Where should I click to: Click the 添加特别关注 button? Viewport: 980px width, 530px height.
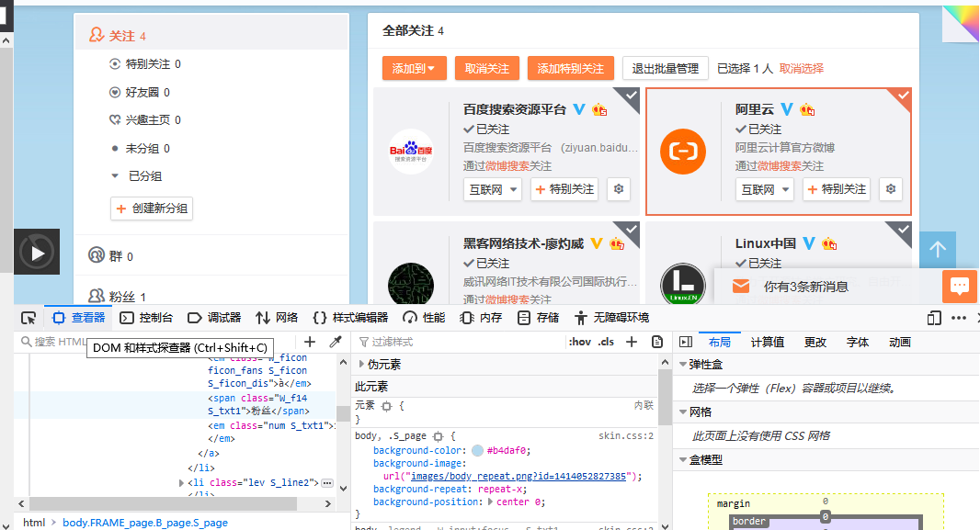[x=571, y=68]
